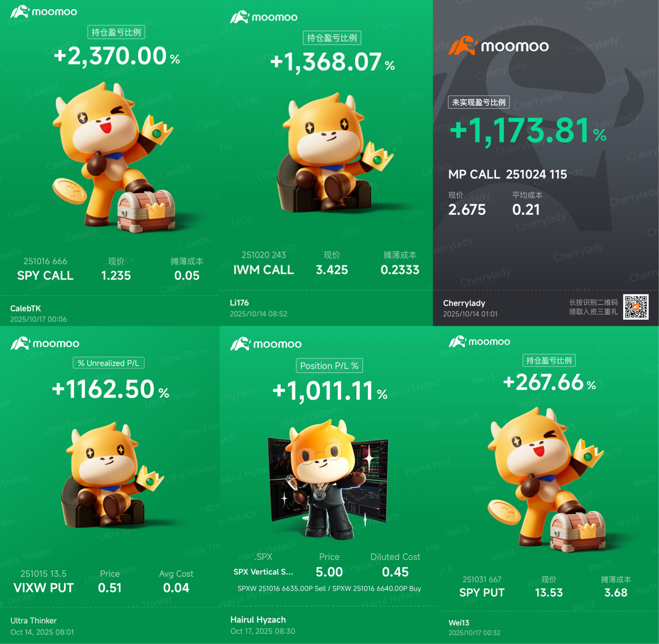Click the +1,173.81% unrealized gain figure

[528, 131]
